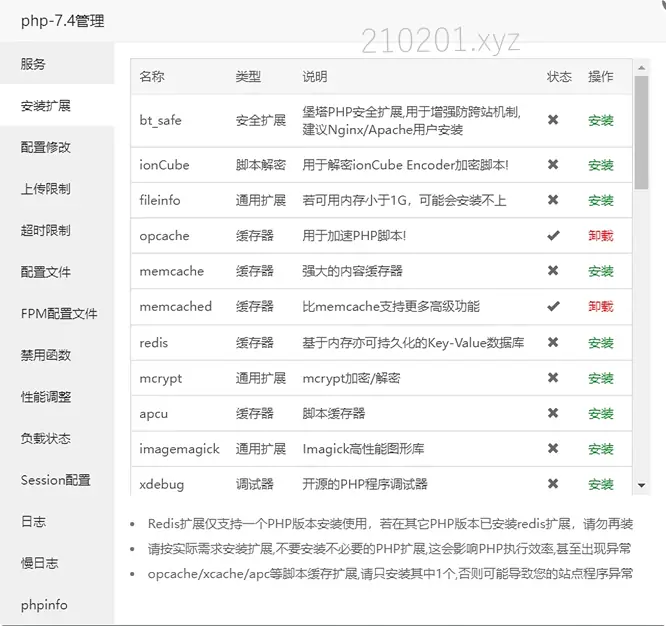Viewport: 666px width, 626px height.
Task: Open the 配置修改 sidebar tab
Action: (x=57, y=147)
